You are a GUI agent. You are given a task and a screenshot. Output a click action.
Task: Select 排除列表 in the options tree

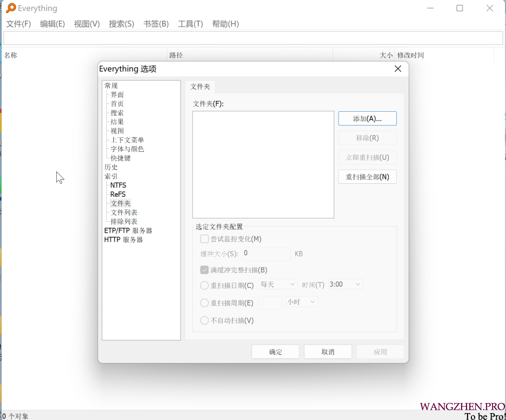tap(124, 221)
